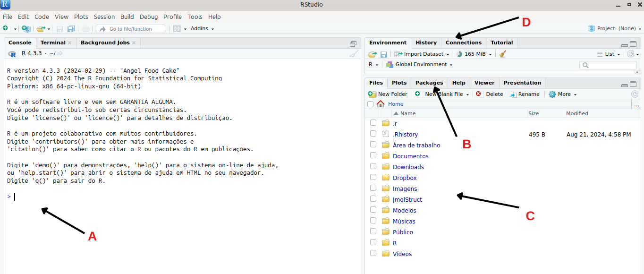
Task: Click the Rename button in Files pane
Action: click(x=524, y=94)
